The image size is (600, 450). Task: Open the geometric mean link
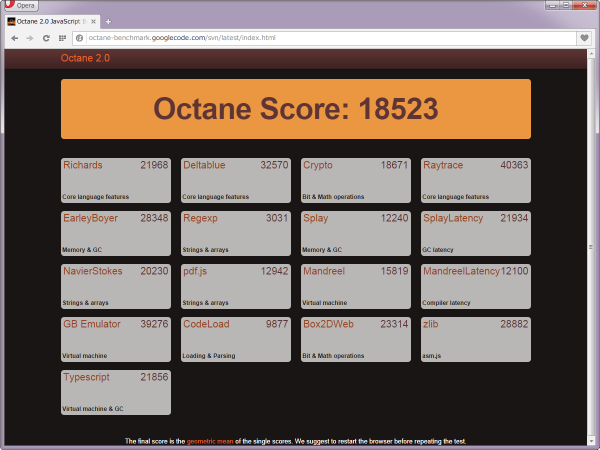(210, 441)
